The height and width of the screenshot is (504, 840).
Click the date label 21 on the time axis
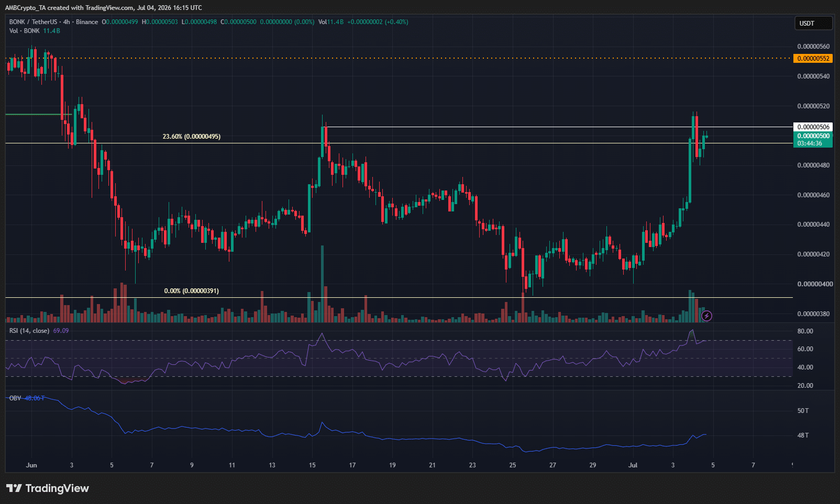[x=432, y=465]
